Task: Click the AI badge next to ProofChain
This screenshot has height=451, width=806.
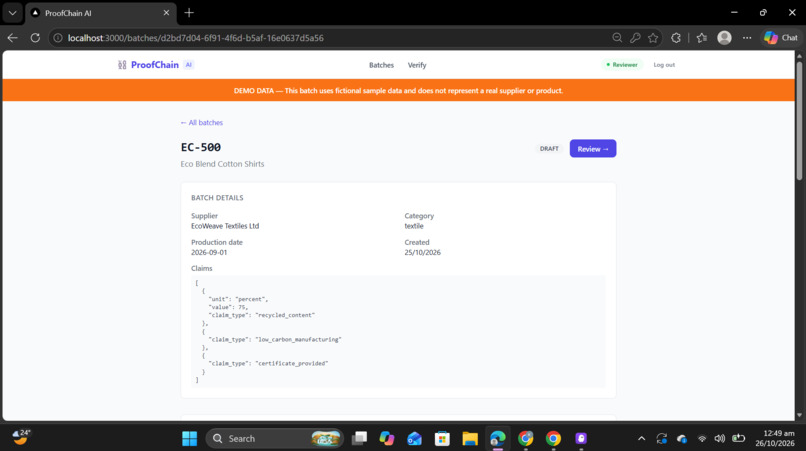Action: click(189, 65)
